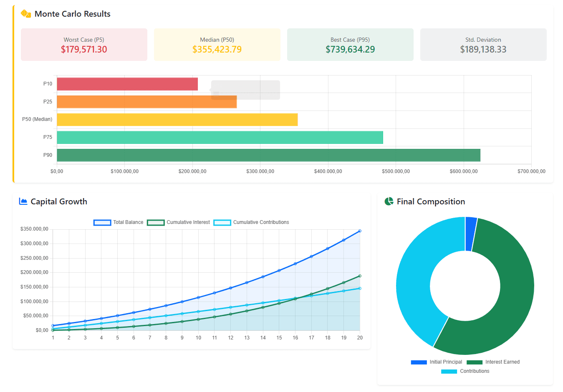
Task: Toggle the Cumulative Contributions legend series
Action: pyautogui.click(x=251, y=222)
